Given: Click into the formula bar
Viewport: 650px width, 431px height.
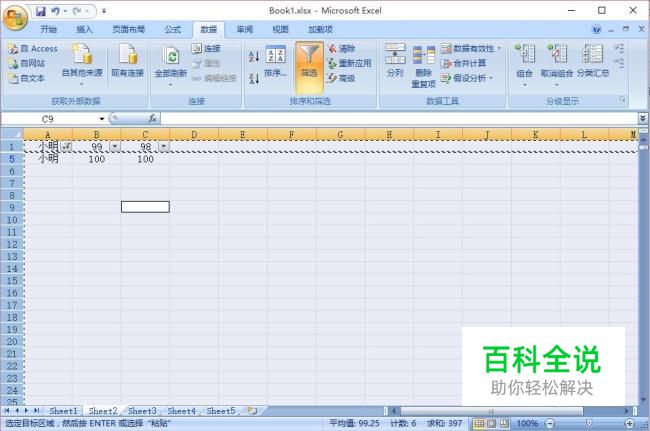Looking at the screenshot, I should (399, 119).
